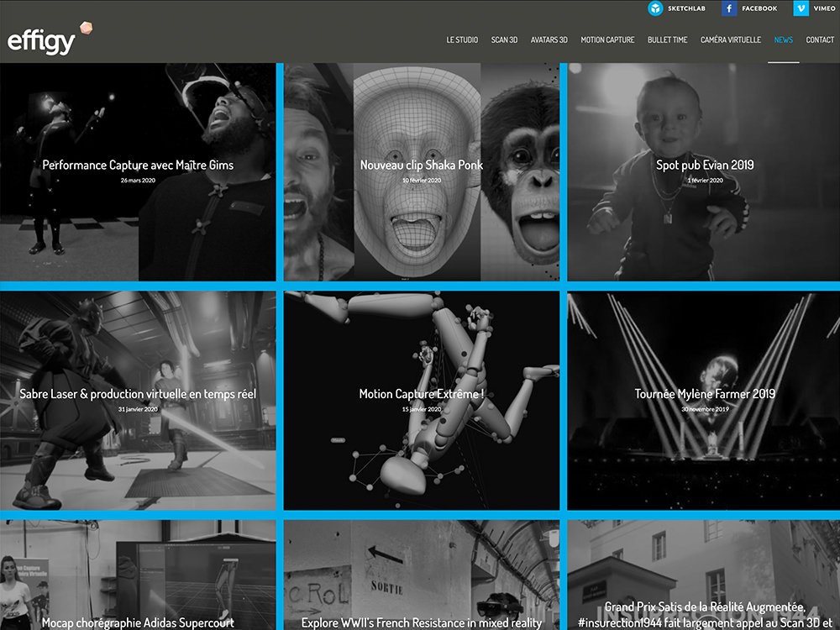Navigate to Motion Capture section
Image resolution: width=840 pixels, height=630 pixels.
tap(607, 39)
